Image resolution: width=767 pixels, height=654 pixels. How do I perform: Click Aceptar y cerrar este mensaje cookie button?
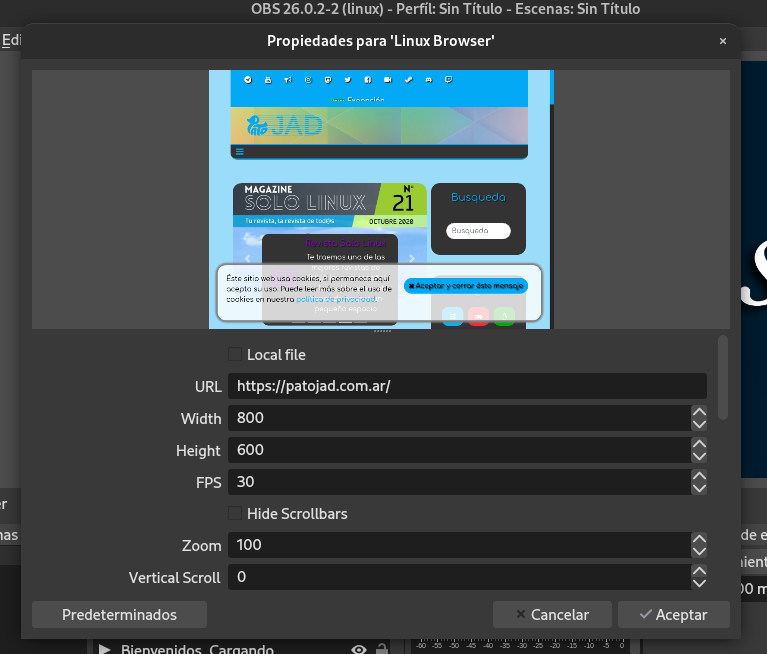coord(466,286)
